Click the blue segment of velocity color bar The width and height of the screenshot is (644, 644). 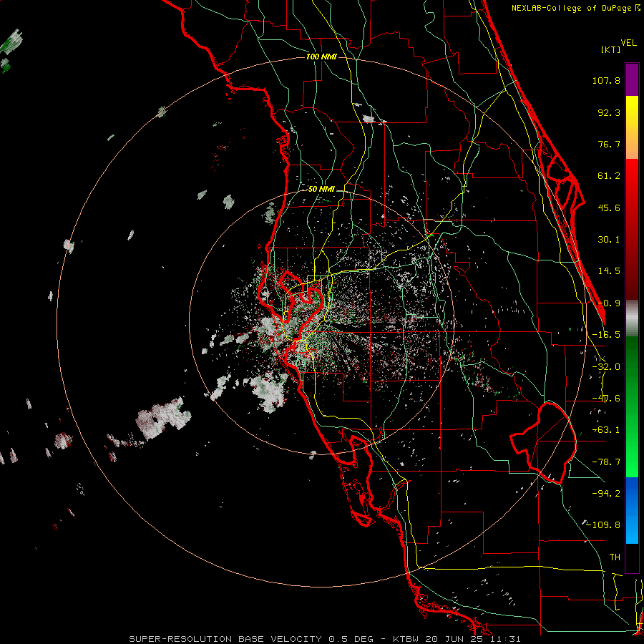pyautogui.click(x=632, y=510)
